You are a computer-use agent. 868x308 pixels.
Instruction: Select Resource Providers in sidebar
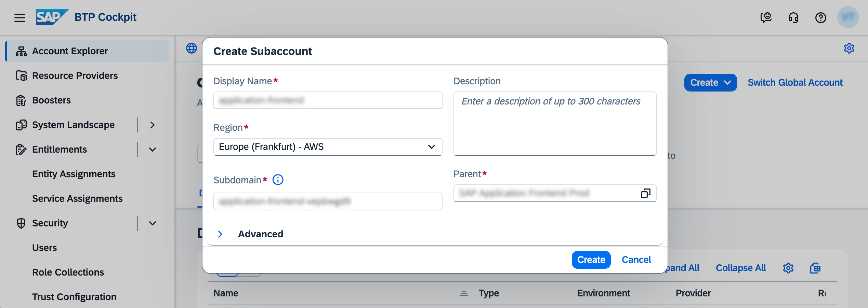(x=75, y=76)
